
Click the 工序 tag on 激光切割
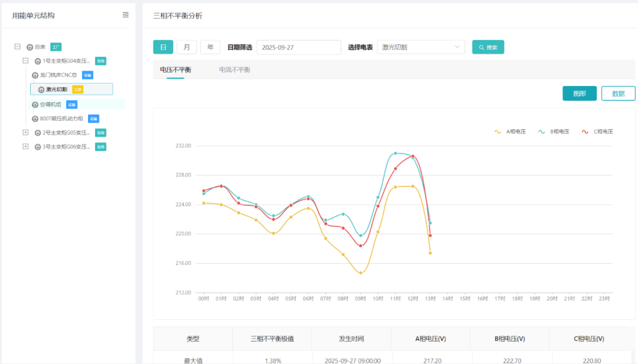coord(78,90)
